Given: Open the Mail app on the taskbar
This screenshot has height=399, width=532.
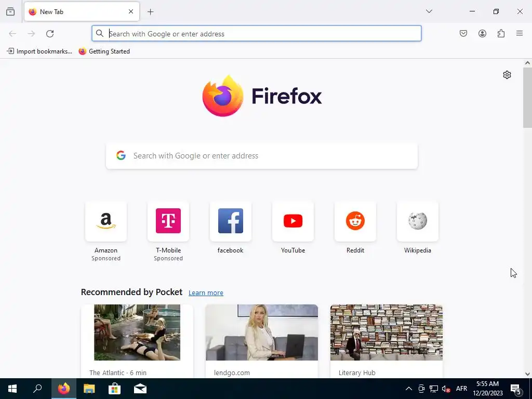Looking at the screenshot, I should pyautogui.click(x=140, y=389).
